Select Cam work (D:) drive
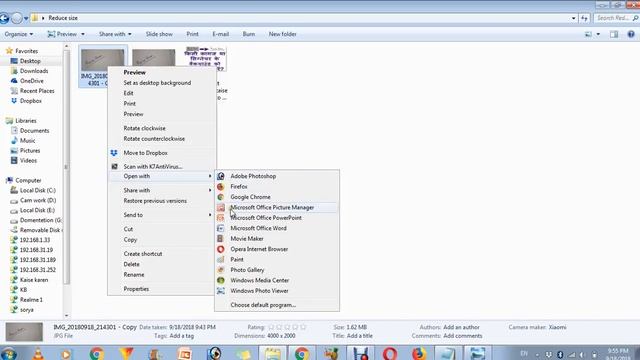 (x=38, y=200)
